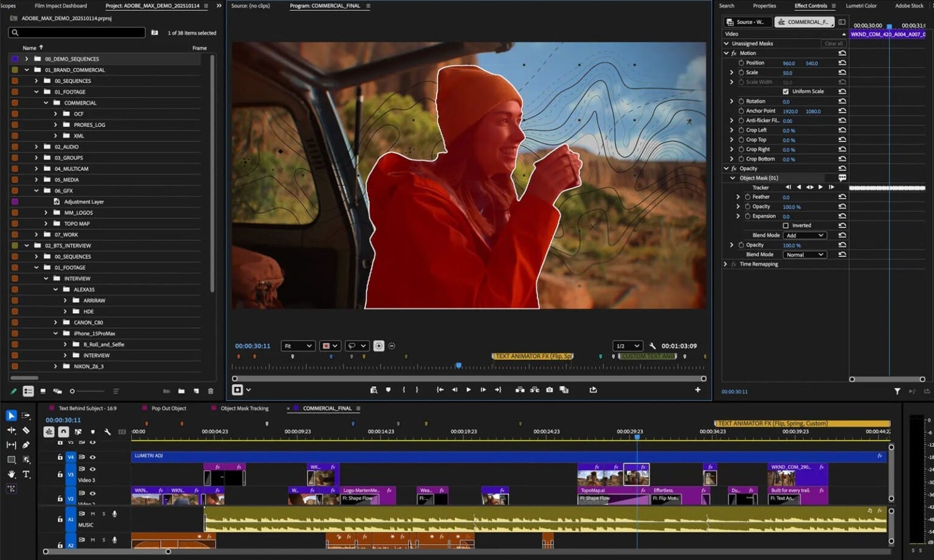This screenshot has height=560, width=934.
Task: Switch to Pop Out Object sequence tab
Action: (169, 409)
